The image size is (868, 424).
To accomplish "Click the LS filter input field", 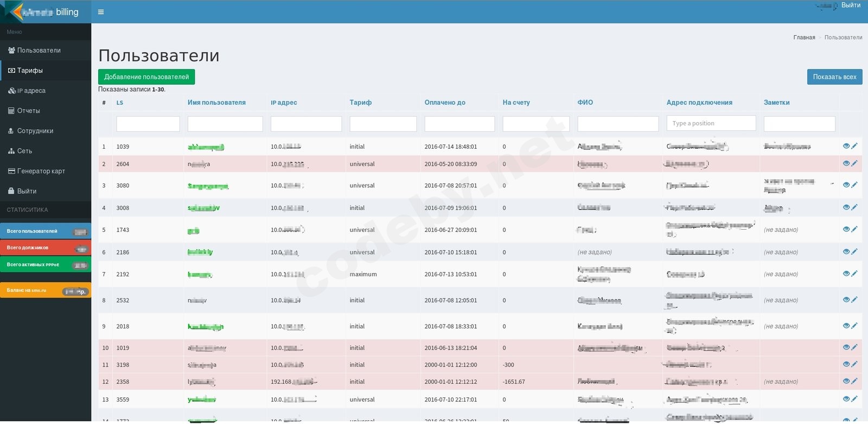I will [x=148, y=124].
